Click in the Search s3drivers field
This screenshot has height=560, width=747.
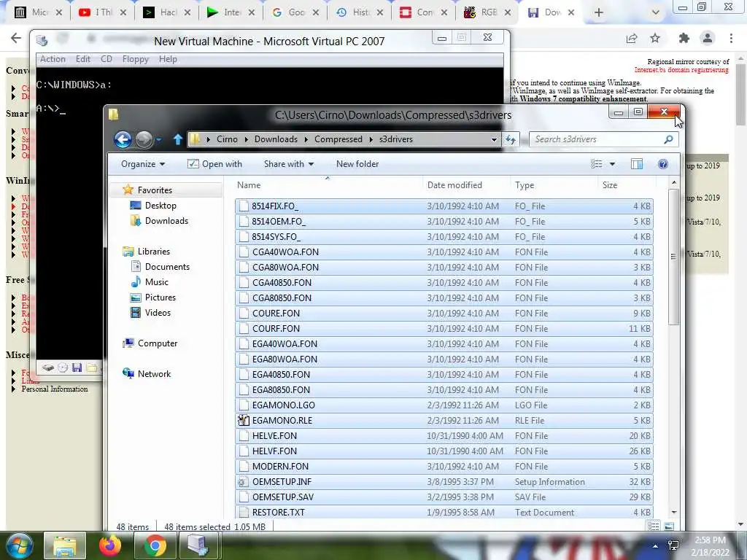[598, 139]
